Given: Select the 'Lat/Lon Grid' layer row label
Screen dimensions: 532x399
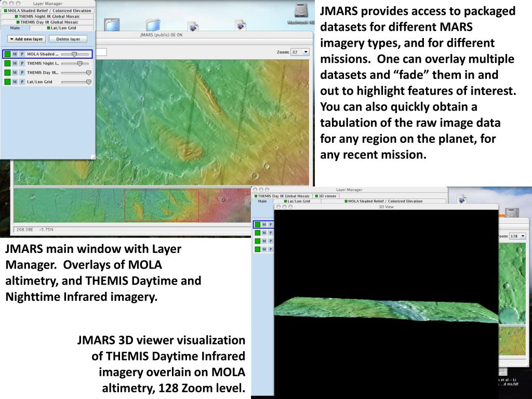Looking at the screenshot, I should click(39, 82).
